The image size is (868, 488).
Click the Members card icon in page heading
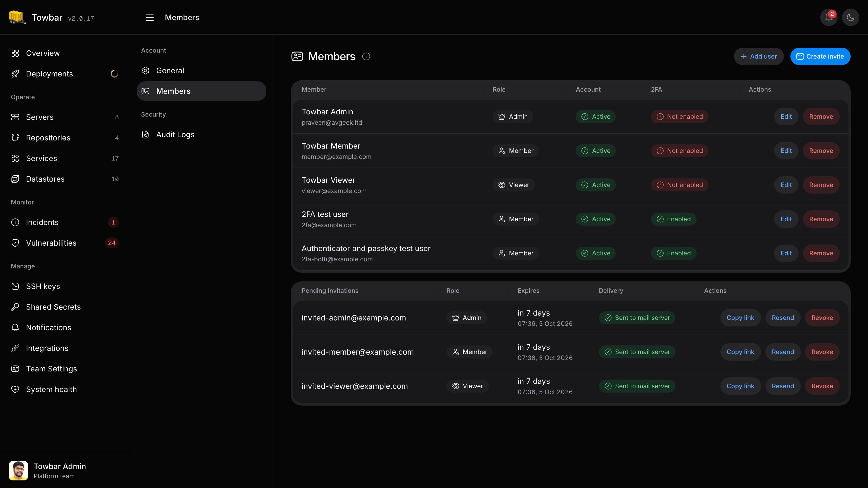[297, 57]
